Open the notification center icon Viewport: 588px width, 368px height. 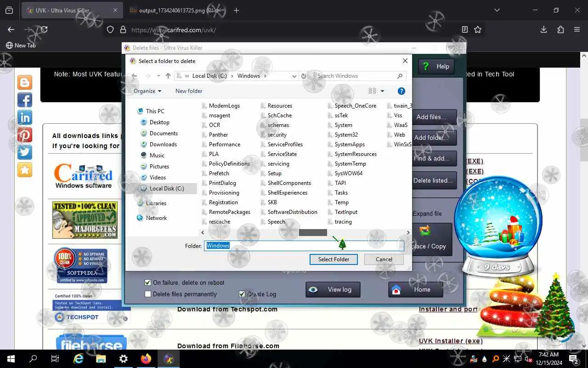tap(574, 359)
